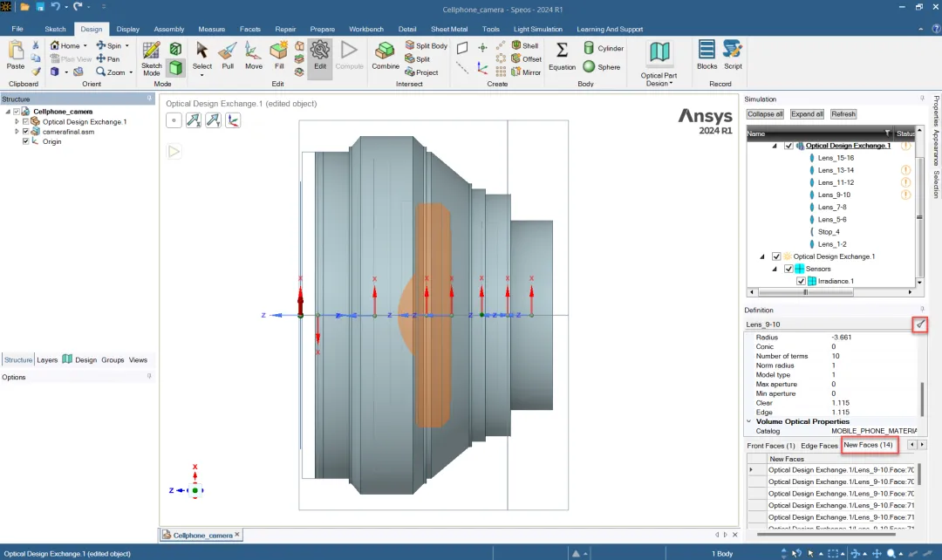
Task: Launch the Script tool
Action: (733, 56)
